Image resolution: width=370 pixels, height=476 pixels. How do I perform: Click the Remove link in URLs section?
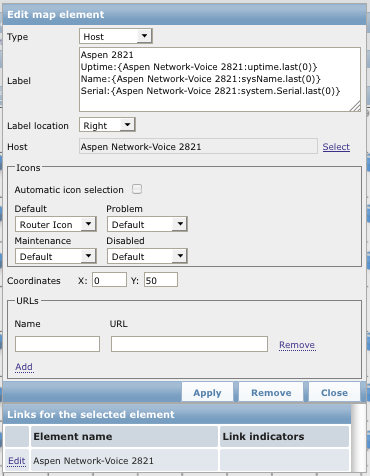297,345
